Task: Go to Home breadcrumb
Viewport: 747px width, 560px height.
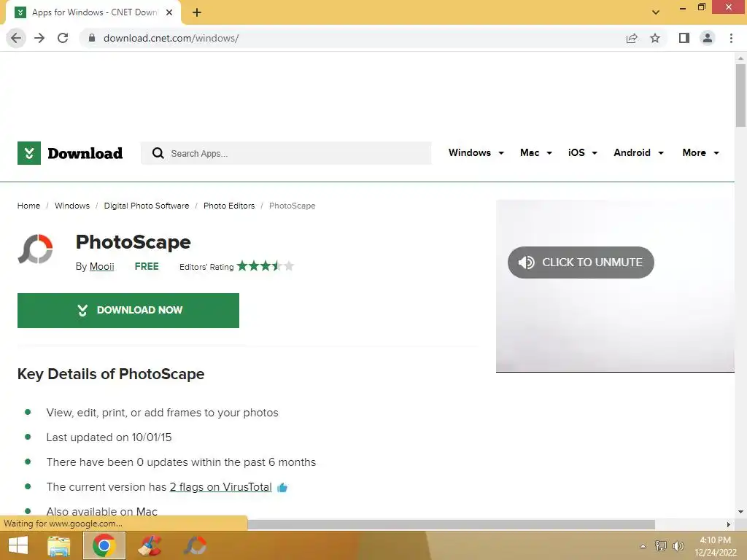Action: point(28,206)
